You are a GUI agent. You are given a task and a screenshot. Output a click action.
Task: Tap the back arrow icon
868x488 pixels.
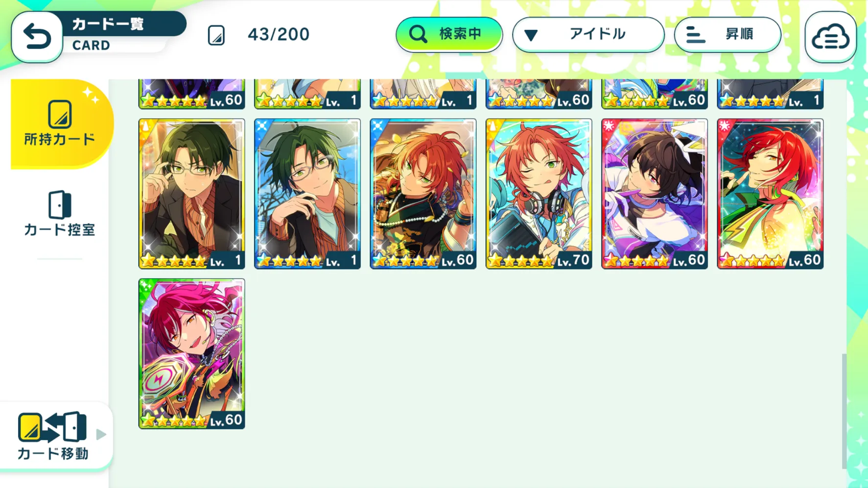point(37,36)
